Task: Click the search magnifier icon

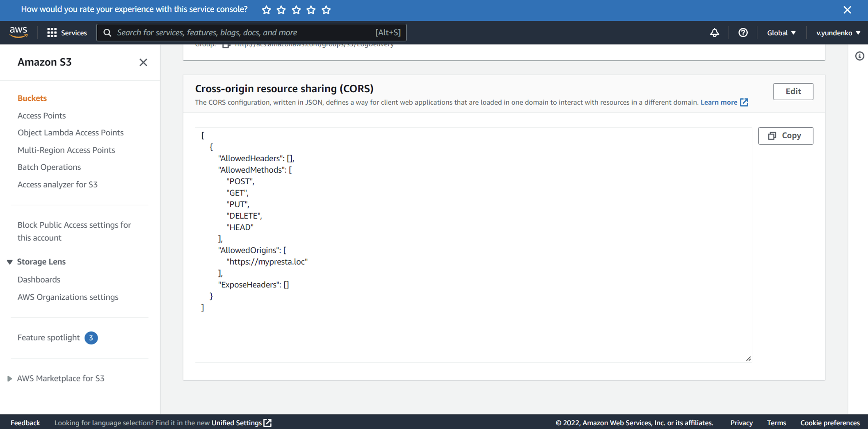Action: [107, 32]
